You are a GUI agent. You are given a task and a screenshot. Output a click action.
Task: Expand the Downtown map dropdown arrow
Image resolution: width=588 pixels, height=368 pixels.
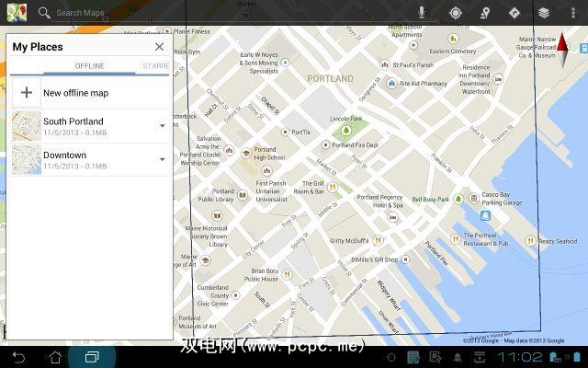click(163, 159)
